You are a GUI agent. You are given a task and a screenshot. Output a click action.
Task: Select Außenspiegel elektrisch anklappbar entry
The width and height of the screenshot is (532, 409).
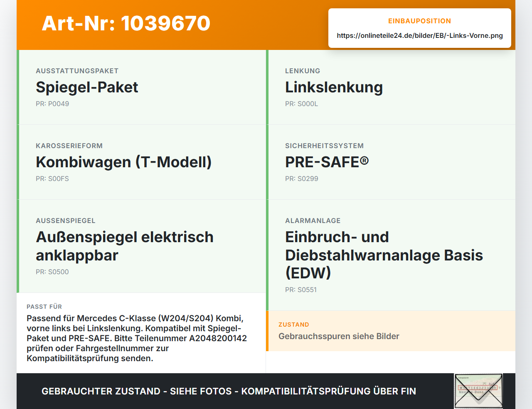(141, 246)
